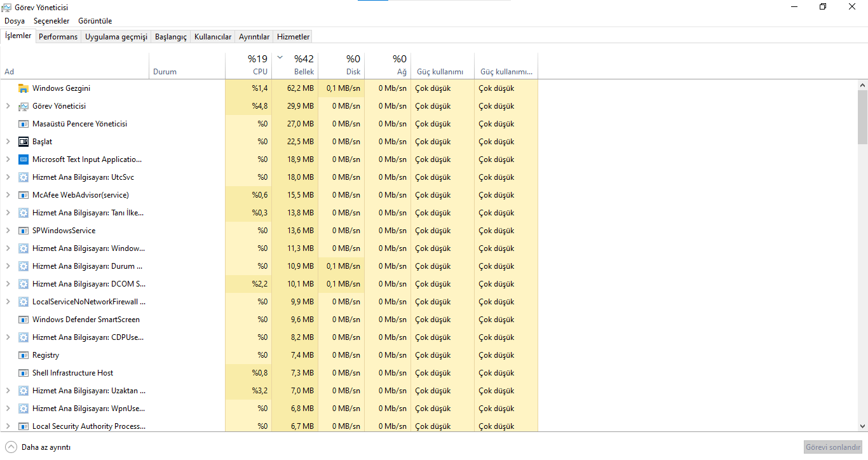868x460 pixels.
Task: Click the McAfee WebAdvisor service icon
Action: (24, 195)
